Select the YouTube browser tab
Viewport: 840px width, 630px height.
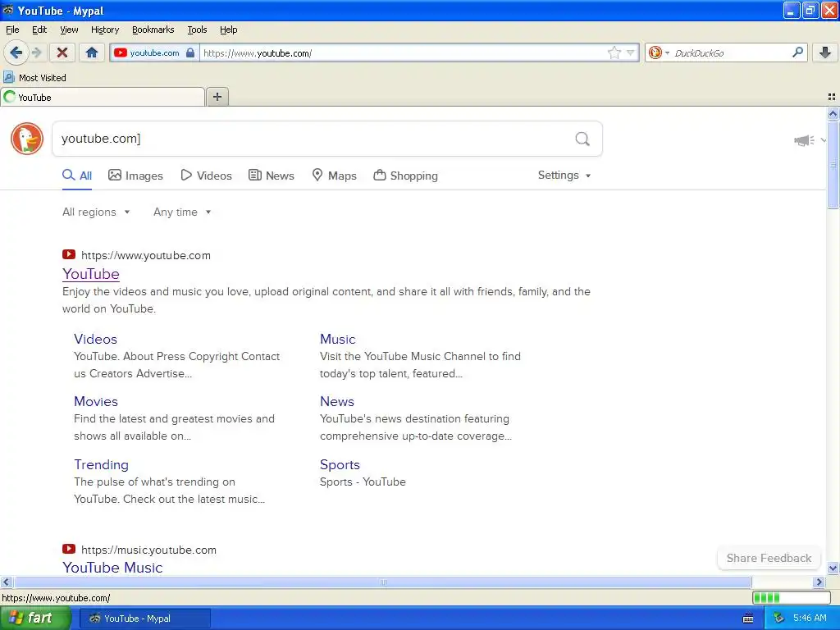point(103,97)
